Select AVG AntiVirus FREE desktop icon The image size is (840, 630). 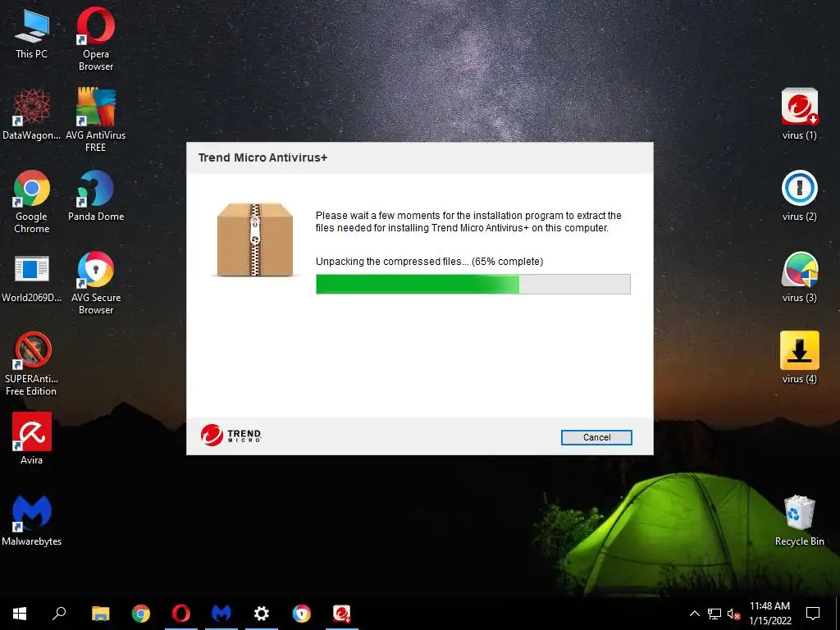click(95, 120)
